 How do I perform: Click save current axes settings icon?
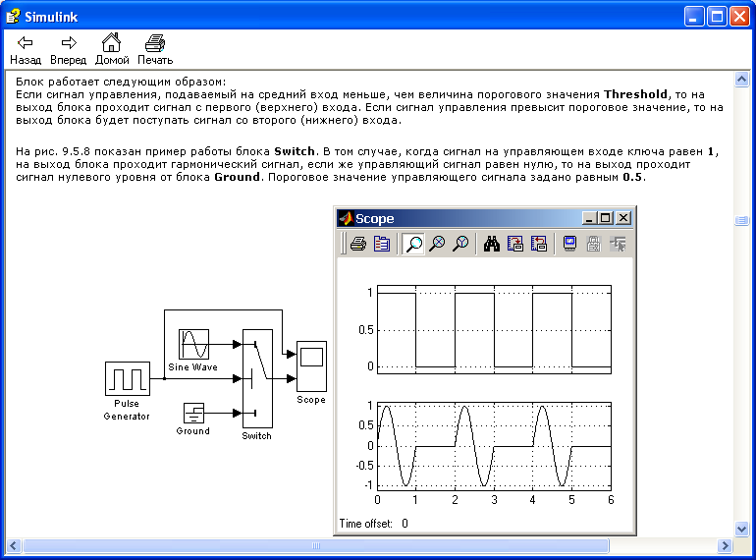514,244
